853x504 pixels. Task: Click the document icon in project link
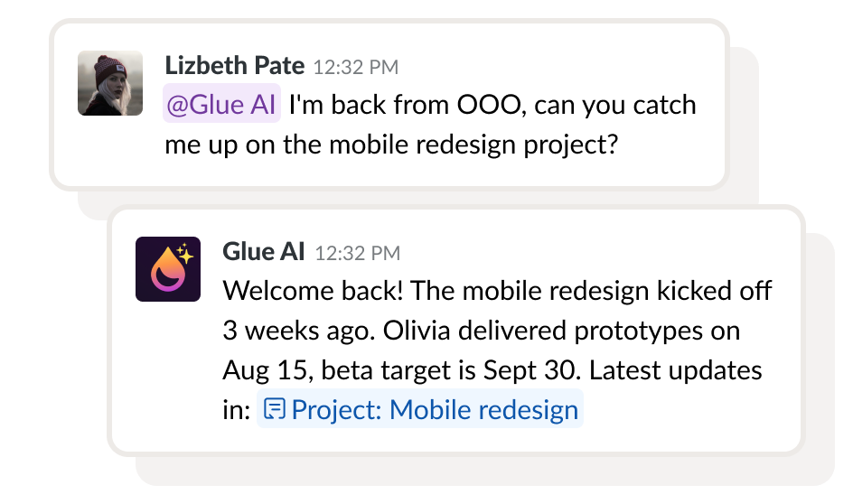click(x=275, y=409)
